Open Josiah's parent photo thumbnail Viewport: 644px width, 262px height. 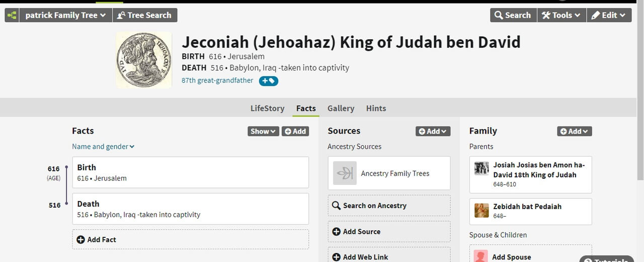pyautogui.click(x=481, y=168)
